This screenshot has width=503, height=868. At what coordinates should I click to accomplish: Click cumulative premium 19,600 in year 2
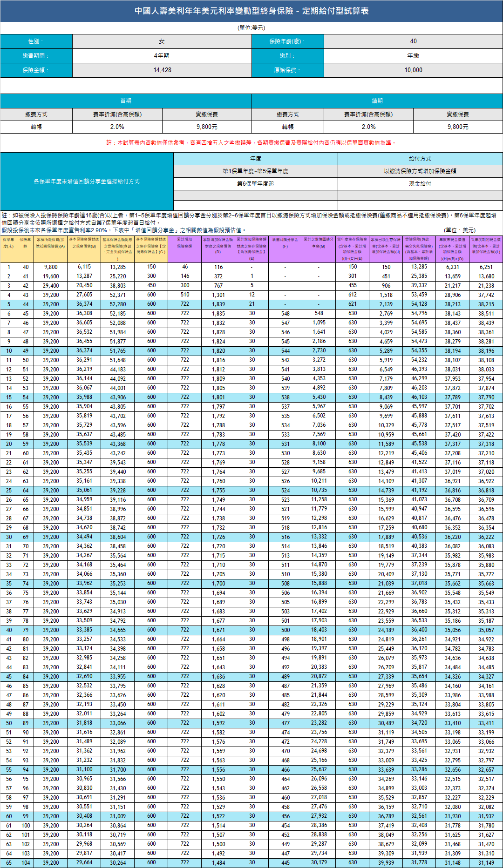tap(51, 276)
